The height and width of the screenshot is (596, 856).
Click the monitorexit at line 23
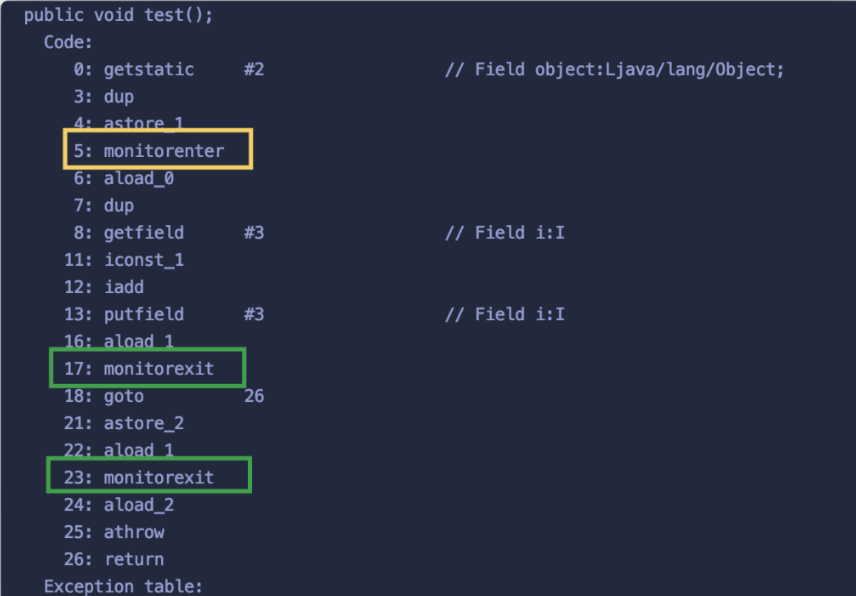tap(148, 475)
